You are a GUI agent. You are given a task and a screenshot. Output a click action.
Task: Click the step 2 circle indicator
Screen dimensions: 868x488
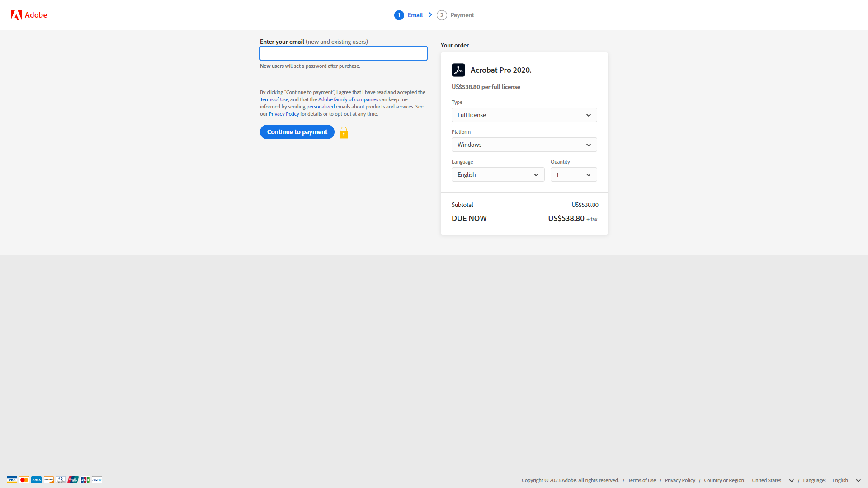click(x=442, y=15)
